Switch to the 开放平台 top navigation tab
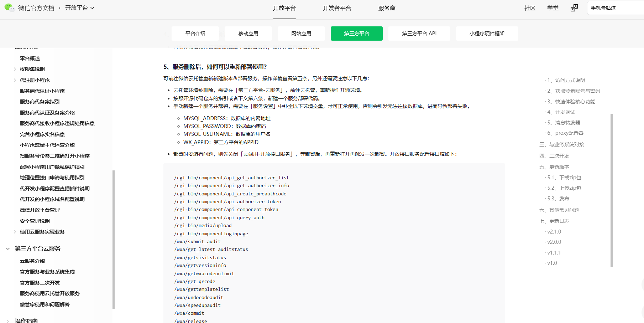This screenshot has width=644, height=323. (284, 8)
